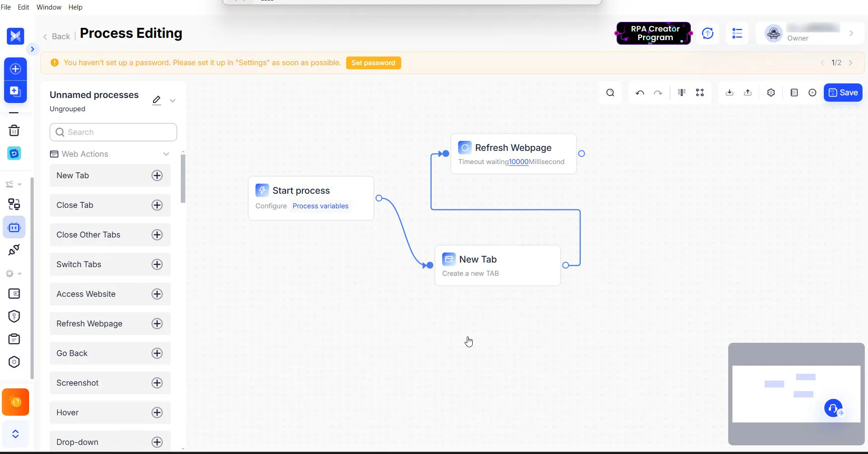
Task: Open the Window menu
Action: click(x=49, y=7)
